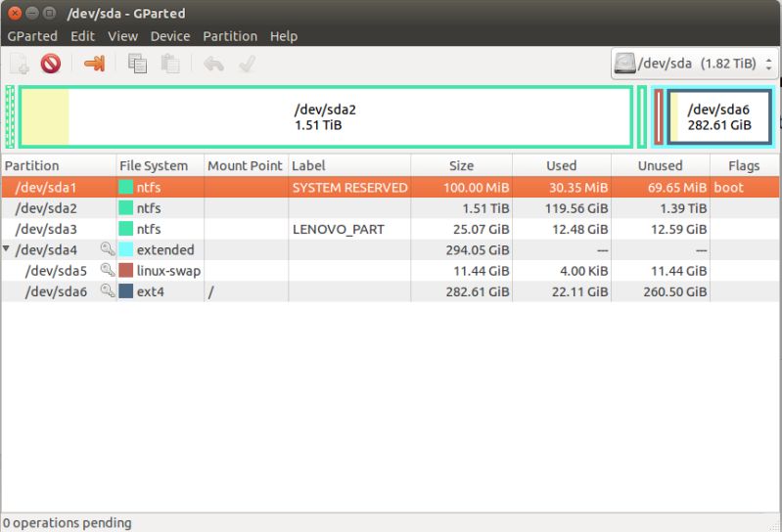The image size is (782, 532).
Task: Sort by the Mount Point column header
Action: click(x=246, y=165)
